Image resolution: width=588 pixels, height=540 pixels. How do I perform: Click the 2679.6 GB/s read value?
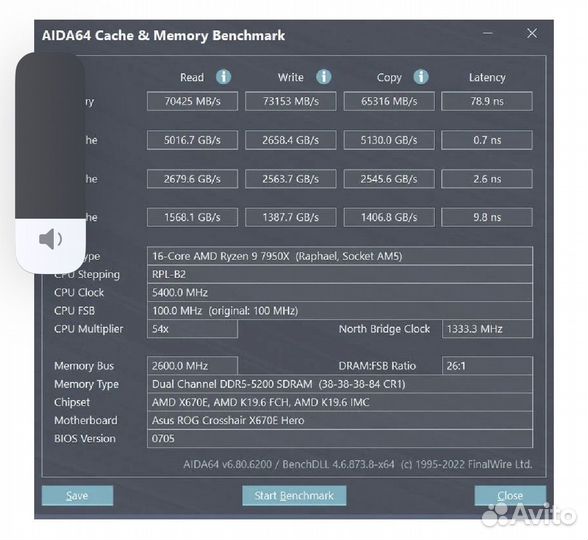pos(192,179)
